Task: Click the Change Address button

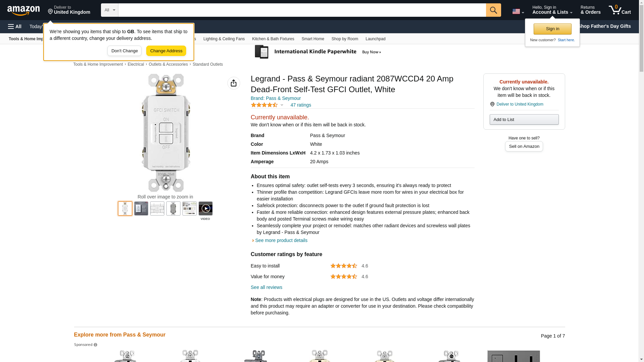Action: [166, 51]
